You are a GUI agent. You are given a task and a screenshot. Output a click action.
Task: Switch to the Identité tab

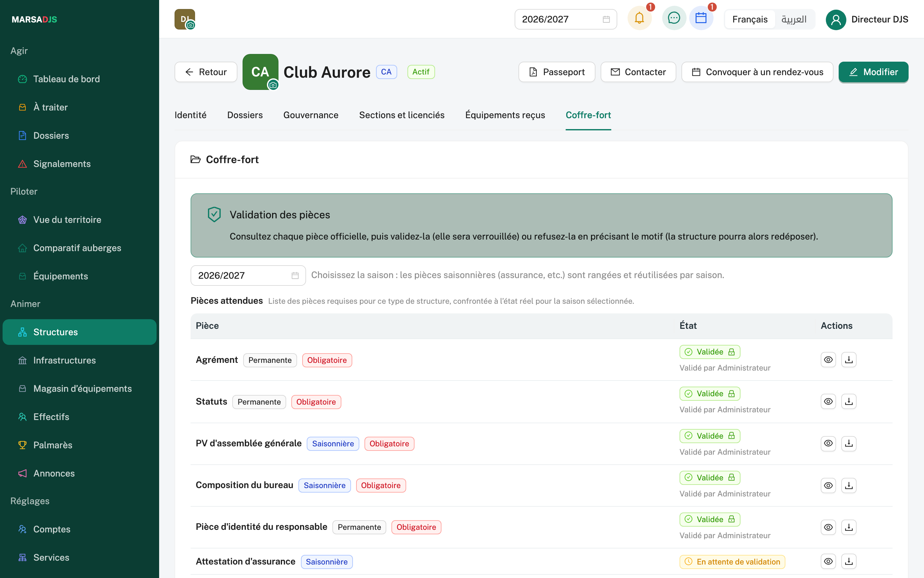click(x=191, y=115)
